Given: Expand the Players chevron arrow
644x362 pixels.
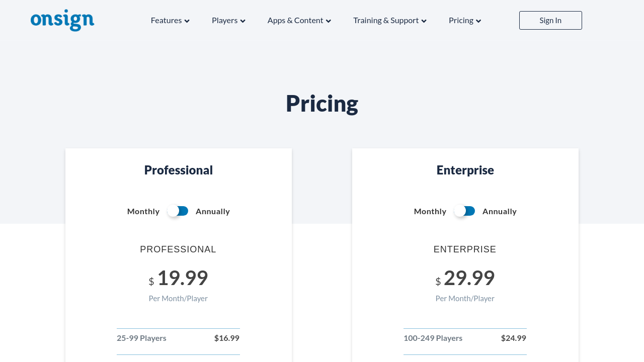Looking at the screenshot, I should pyautogui.click(x=243, y=21).
